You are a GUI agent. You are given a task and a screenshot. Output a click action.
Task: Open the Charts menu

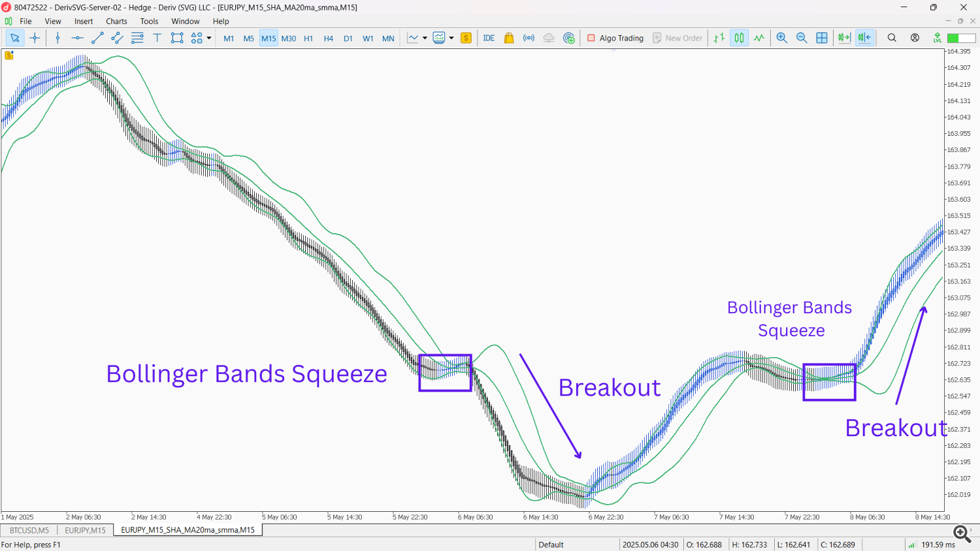pos(116,21)
